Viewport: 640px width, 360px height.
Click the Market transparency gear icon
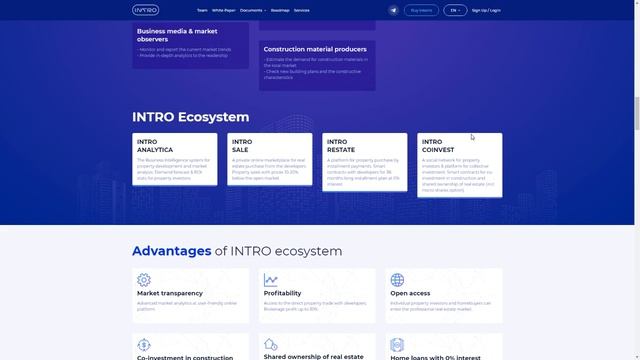coord(144,280)
